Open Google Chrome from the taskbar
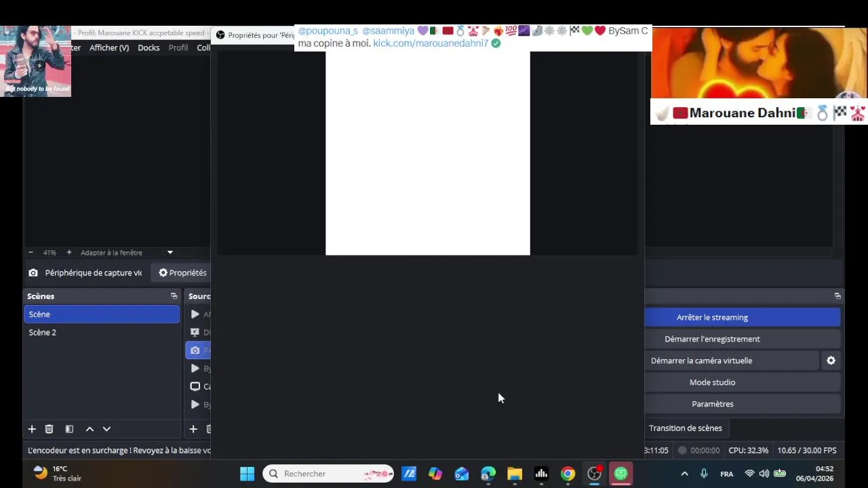The image size is (868, 488). click(568, 474)
